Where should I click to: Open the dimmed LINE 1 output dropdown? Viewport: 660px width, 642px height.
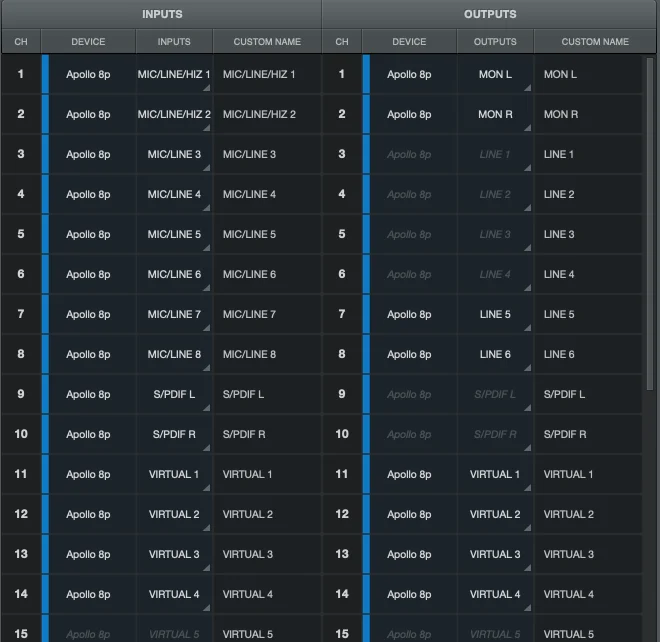point(495,154)
